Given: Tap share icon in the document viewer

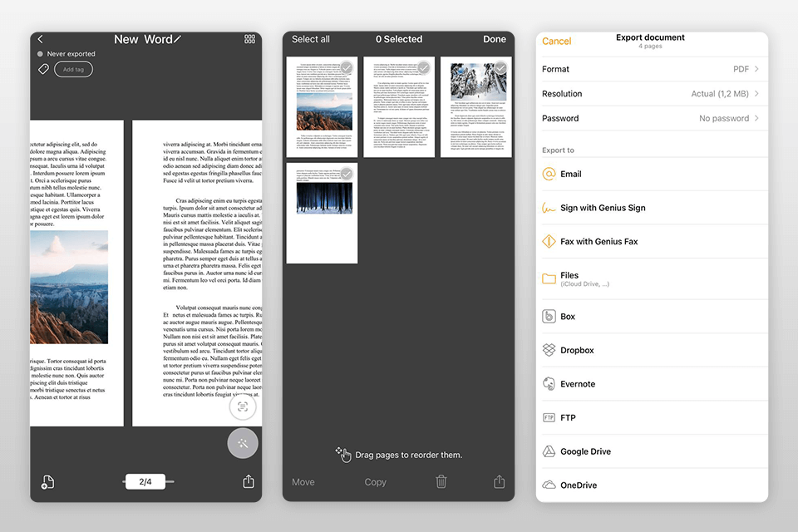Looking at the screenshot, I should pyautogui.click(x=249, y=481).
